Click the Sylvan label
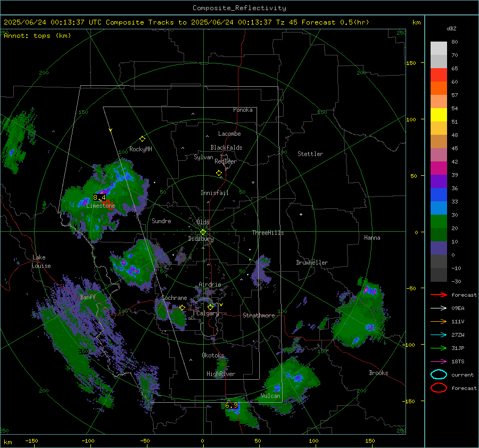The width and height of the screenshot is (479, 448). [x=203, y=157]
